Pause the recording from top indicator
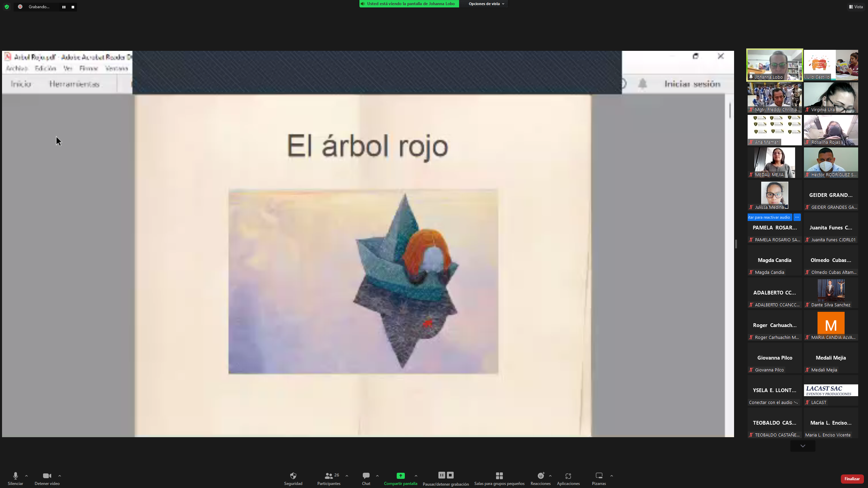This screenshot has height=488, width=868. pos(64,7)
